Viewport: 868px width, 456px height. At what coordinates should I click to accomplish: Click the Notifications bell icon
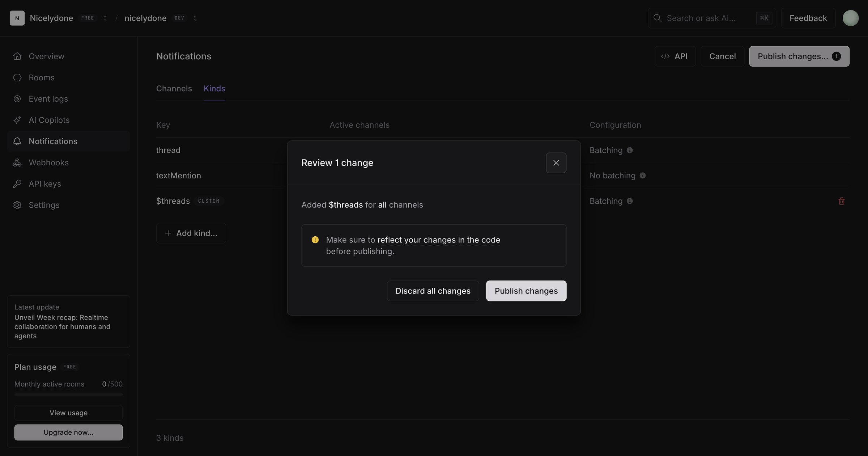click(17, 141)
